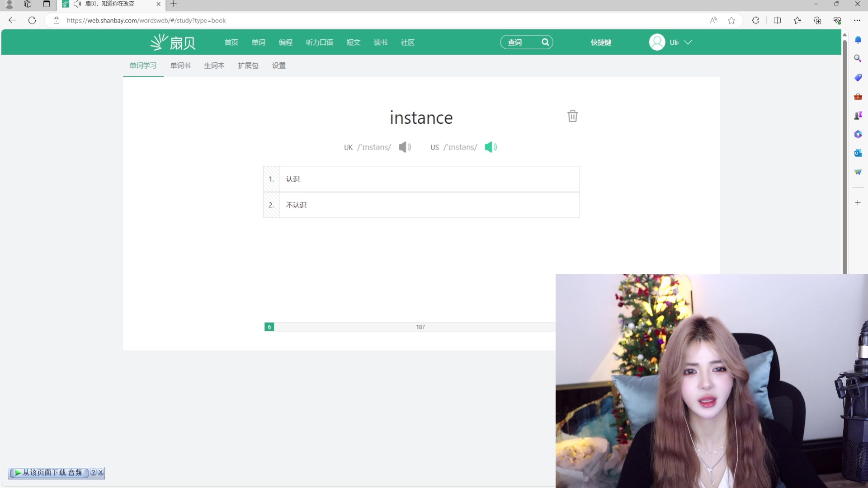Open browser Extensions icon
Viewport: 868px width, 488px height.
755,20
